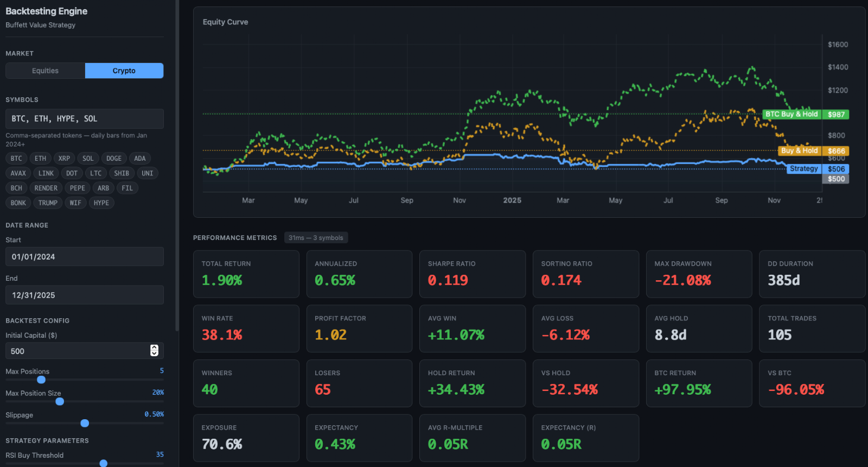868x467 pixels.
Task: Pick the RENDER token chip
Action: coord(46,188)
